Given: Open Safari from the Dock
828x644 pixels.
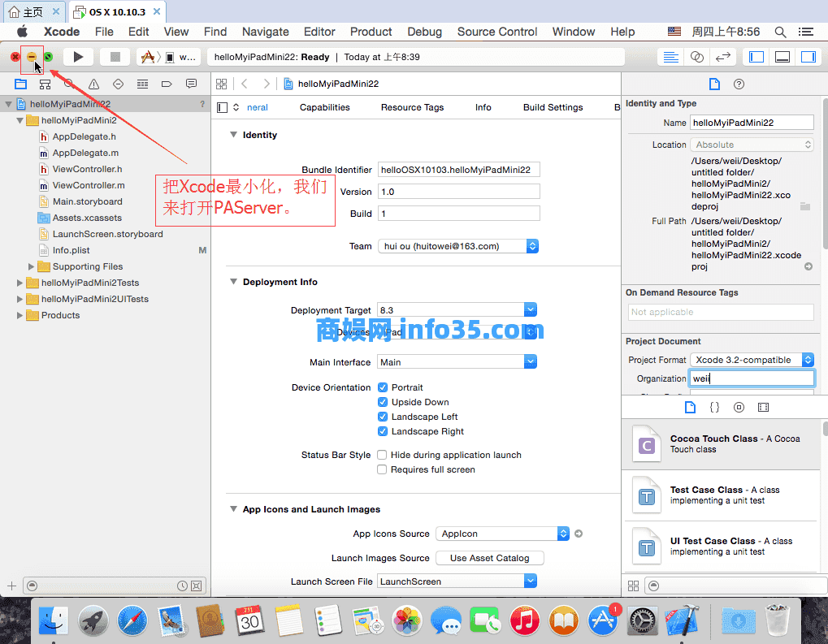Looking at the screenshot, I should click(x=132, y=620).
